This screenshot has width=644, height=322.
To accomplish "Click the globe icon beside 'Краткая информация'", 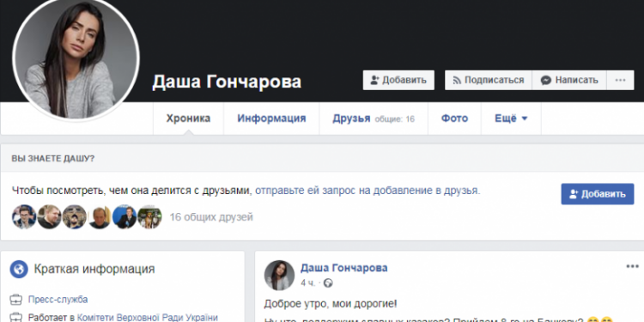I will click(x=19, y=270).
